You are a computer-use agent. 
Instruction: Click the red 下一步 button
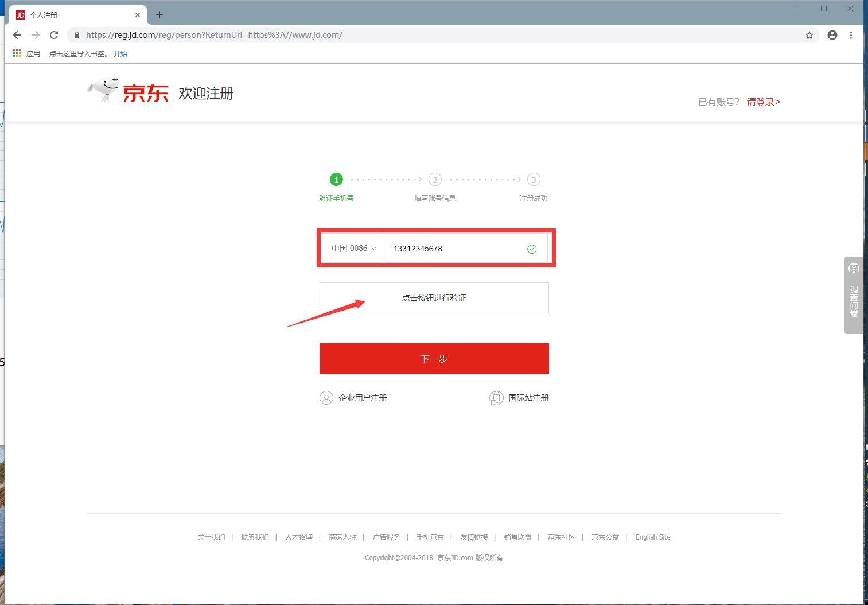[434, 359]
